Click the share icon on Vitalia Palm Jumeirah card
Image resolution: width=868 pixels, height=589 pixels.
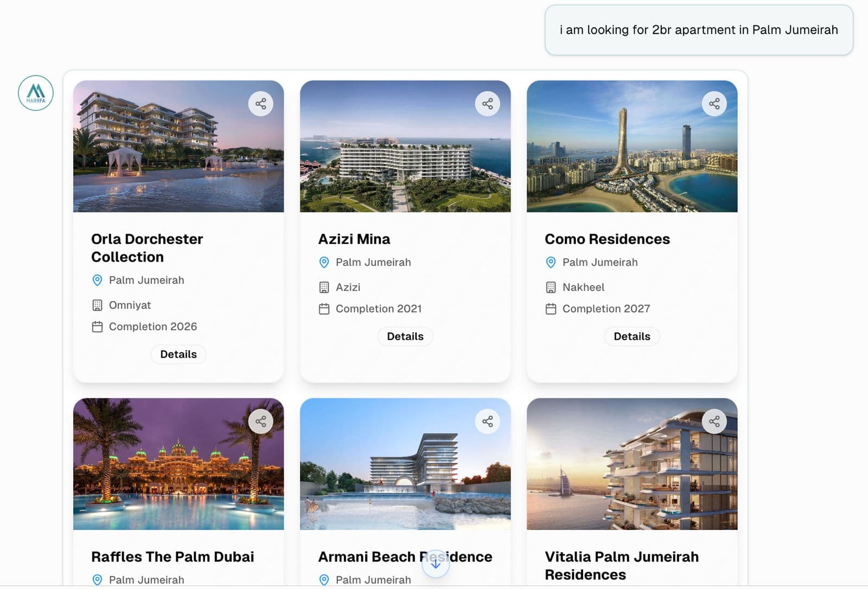[714, 421]
